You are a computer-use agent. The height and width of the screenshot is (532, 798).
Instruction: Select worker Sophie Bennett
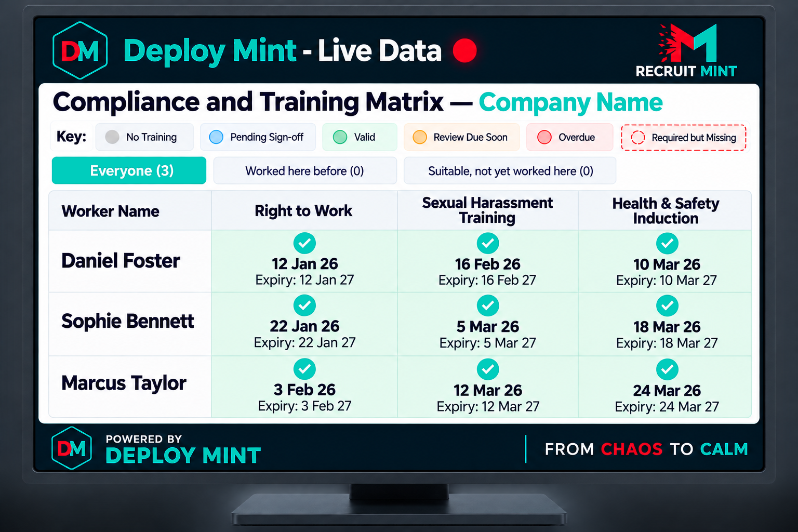127,321
